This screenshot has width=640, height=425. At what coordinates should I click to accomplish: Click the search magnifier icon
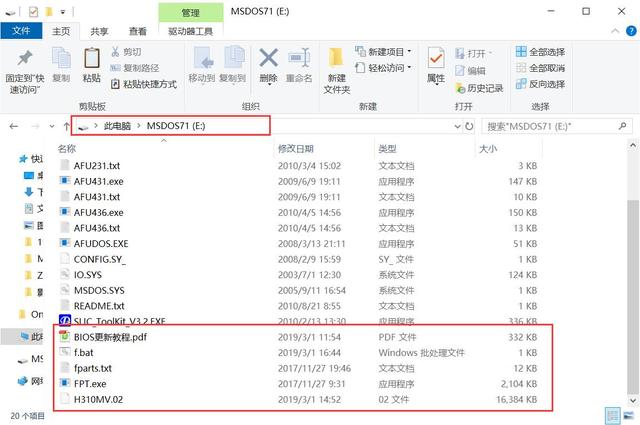[x=622, y=126]
